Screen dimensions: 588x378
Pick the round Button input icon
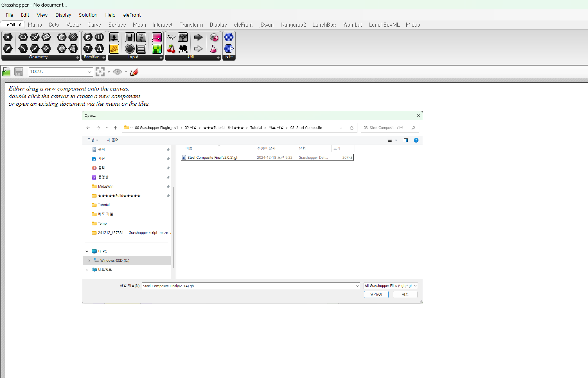[130, 49]
